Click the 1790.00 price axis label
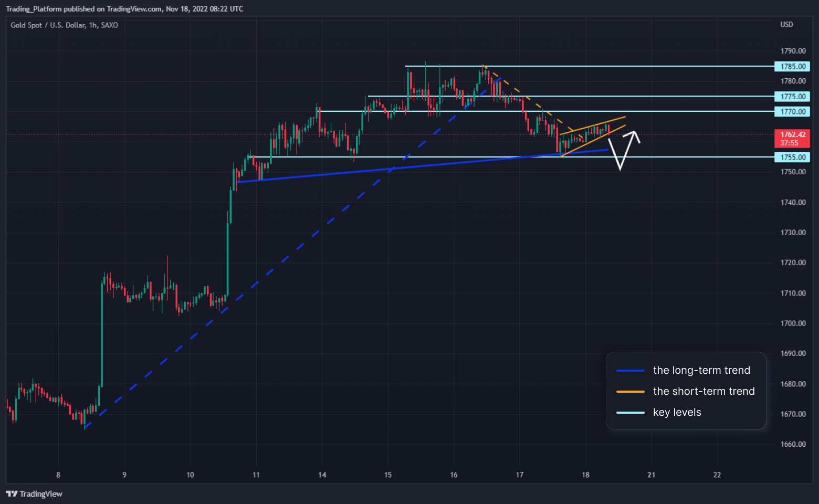This screenshot has width=819, height=504. tap(793, 51)
